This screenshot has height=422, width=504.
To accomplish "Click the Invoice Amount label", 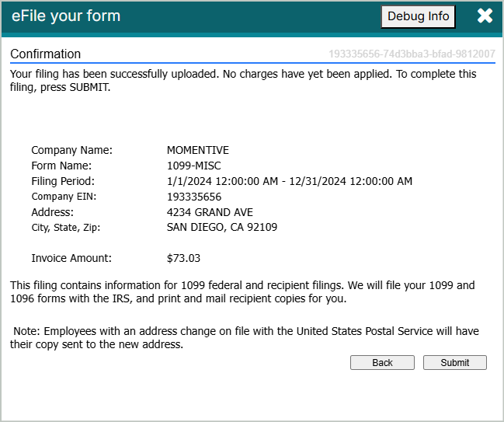I will click(71, 258).
